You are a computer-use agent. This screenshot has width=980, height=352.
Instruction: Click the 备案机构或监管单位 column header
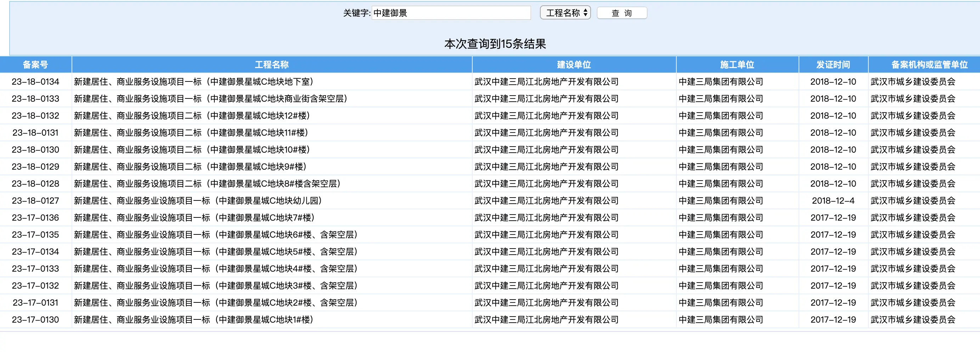coord(929,64)
